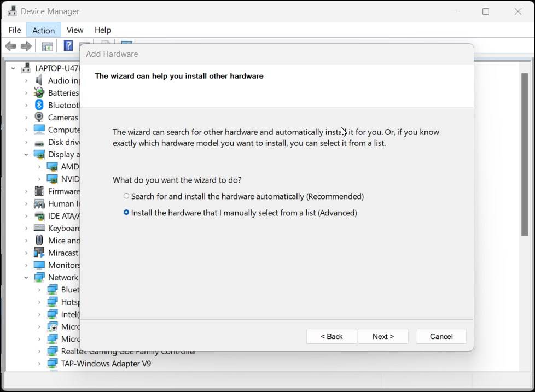The width and height of the screenshot is (535, 392).
Task: Expand the TAP-Windows Adapter V9 node
Action: pos(39,364)
